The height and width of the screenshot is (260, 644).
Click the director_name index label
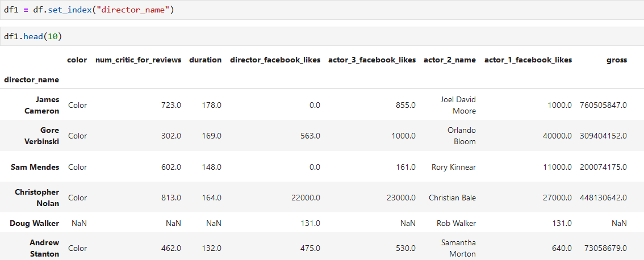click(x=32, y=79)
